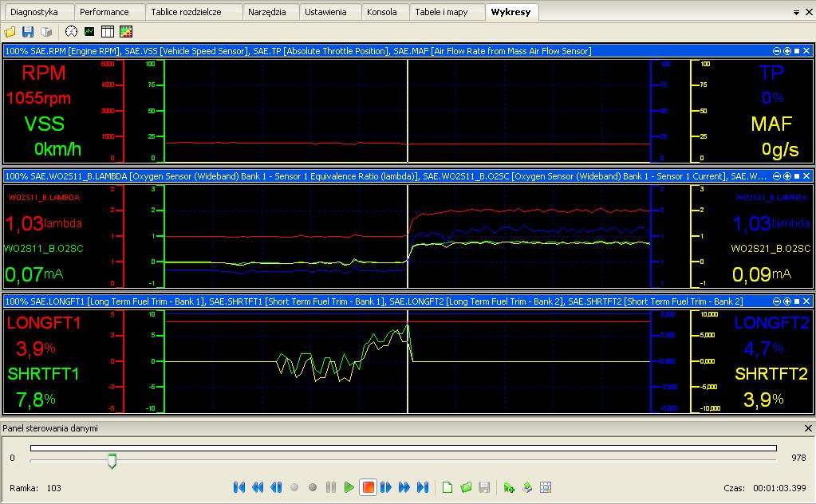Click the frame position slider handle
Image resolution: width=816 pixels, height=504 pixels.
click(112, 460)
